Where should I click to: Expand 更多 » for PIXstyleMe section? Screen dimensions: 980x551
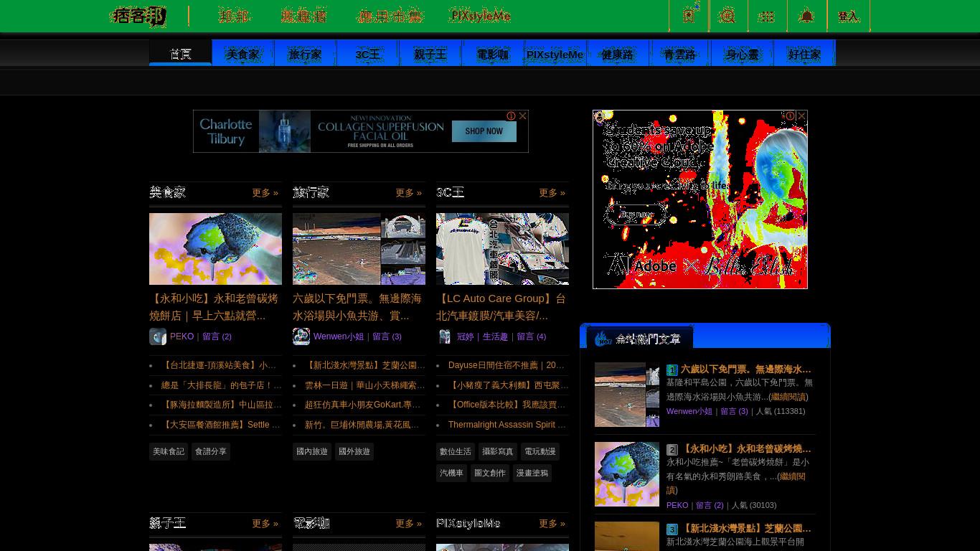coord(552,524)
